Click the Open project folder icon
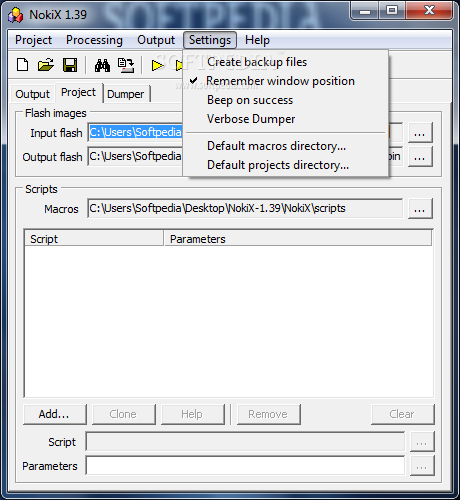This screenshot has width=460, height=500. coord(46,65)
